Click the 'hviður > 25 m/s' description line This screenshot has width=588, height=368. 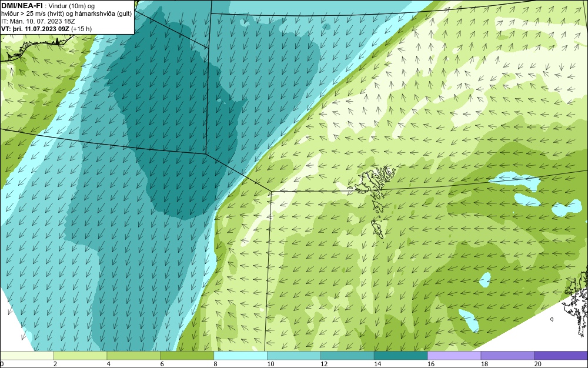[66, 14]
